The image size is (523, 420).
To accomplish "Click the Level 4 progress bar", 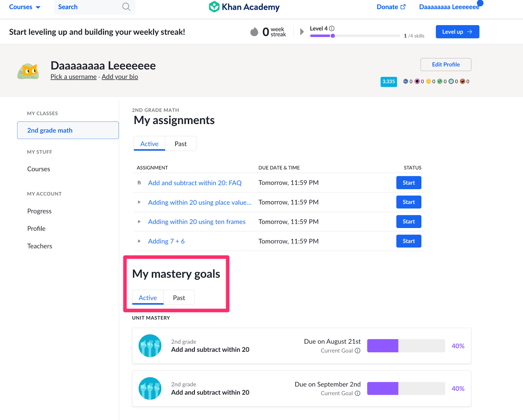I will [x=355, y=36].
